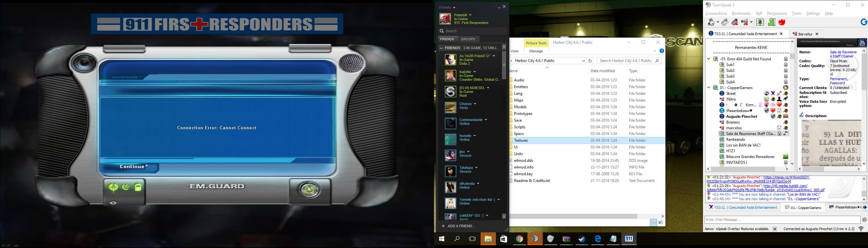868x248 pixels.
Task: Dismiss the TeamSpeak news bar X
Action: coord(775,229)
